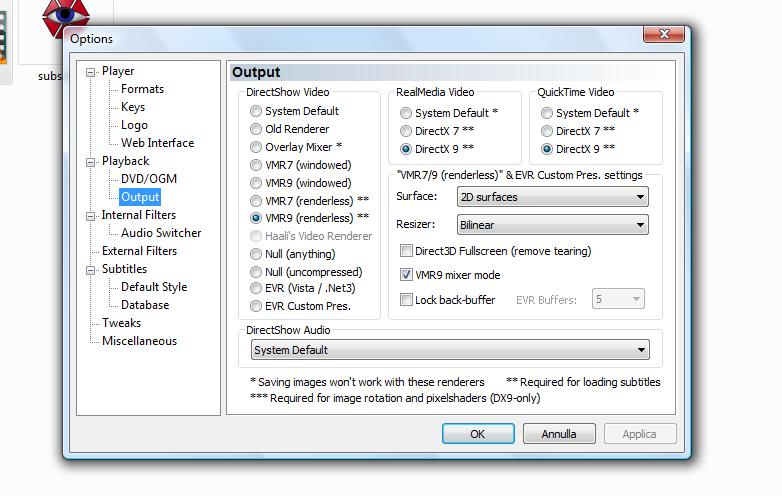Click the red eye desktop icon
This screenshot has height=496, width=782.
[66, 14]
